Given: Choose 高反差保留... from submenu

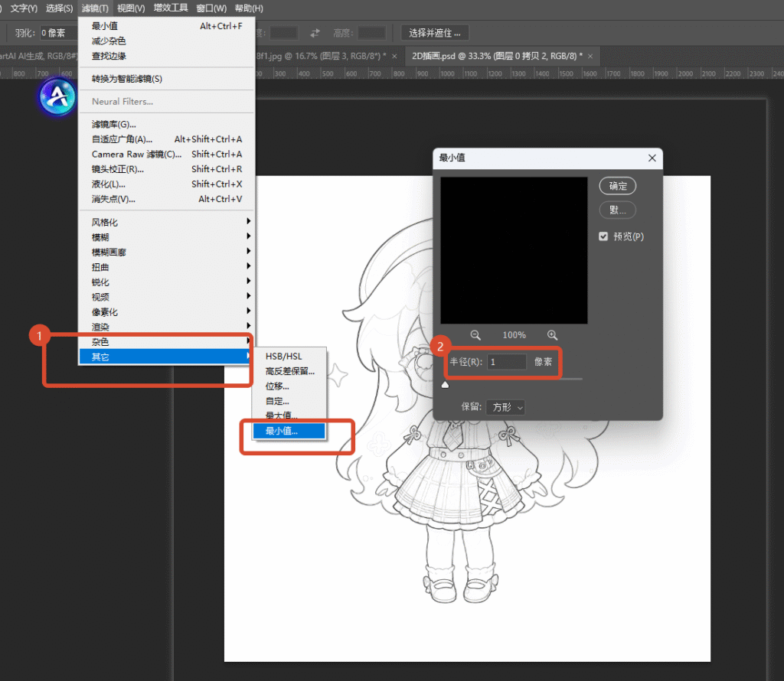Looking at the screenshot, I should 289,371.
